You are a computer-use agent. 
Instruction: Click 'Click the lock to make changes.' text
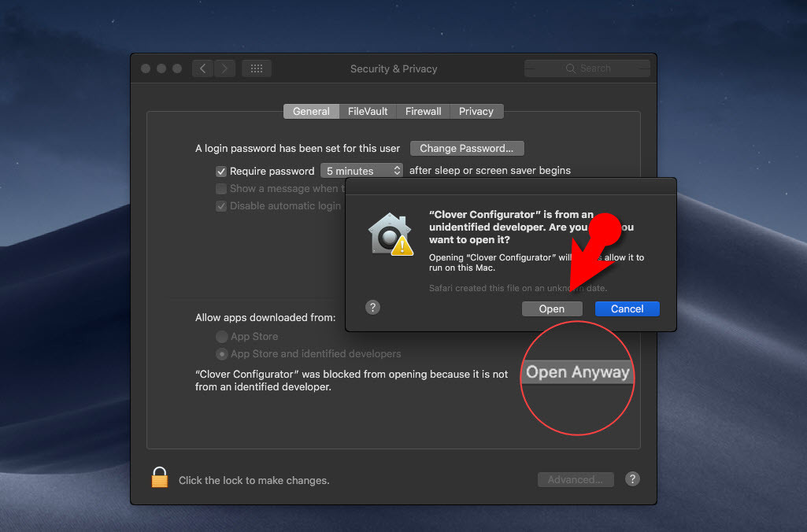pos(254,481)
